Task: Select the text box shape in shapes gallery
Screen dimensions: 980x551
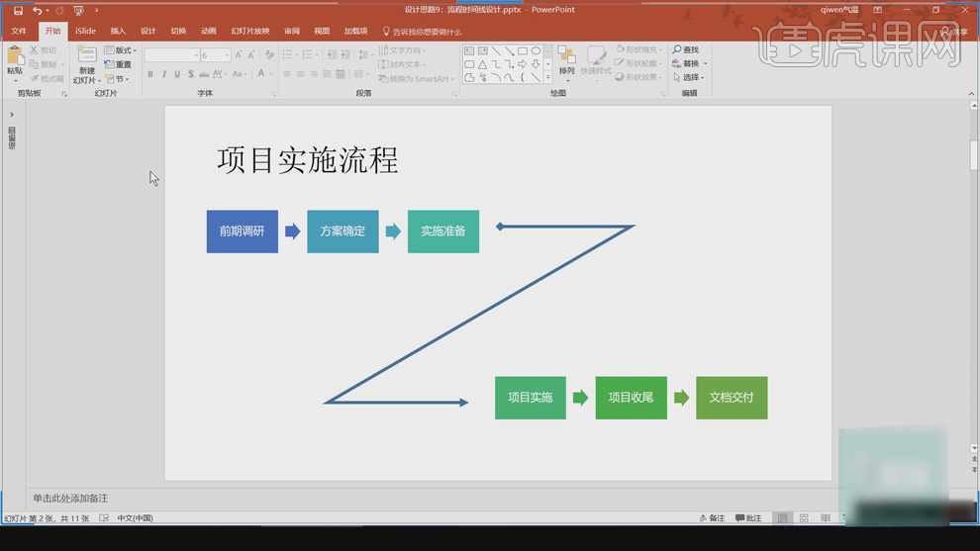Action: coord(469,50)
